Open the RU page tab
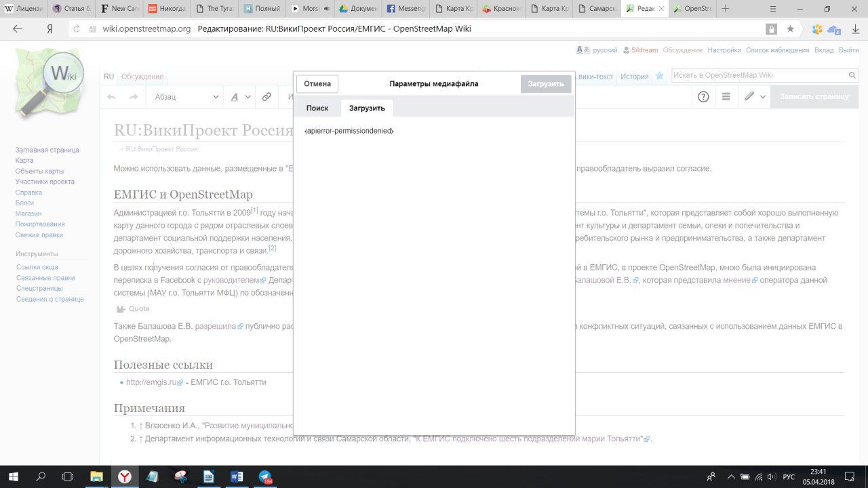The height and width of the screenshot is (488, 868). coord(108,77)
